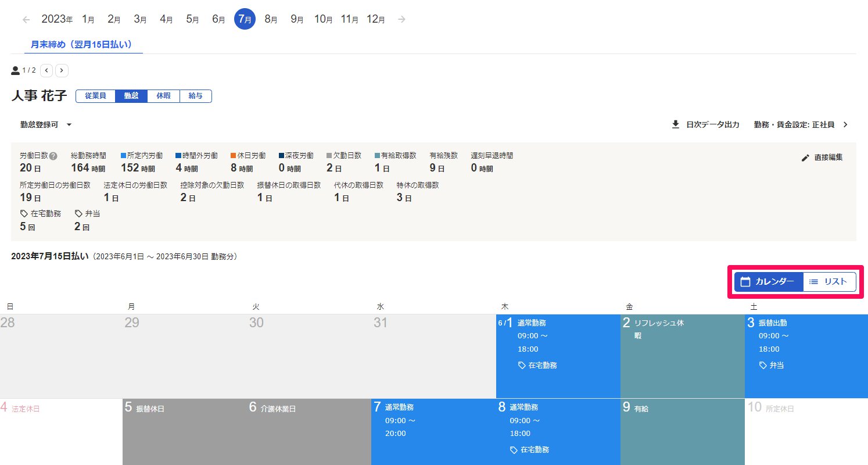Switch to the 休暇 tab
This screenshot has width=868, height=465.
click(x=164, y=96)
